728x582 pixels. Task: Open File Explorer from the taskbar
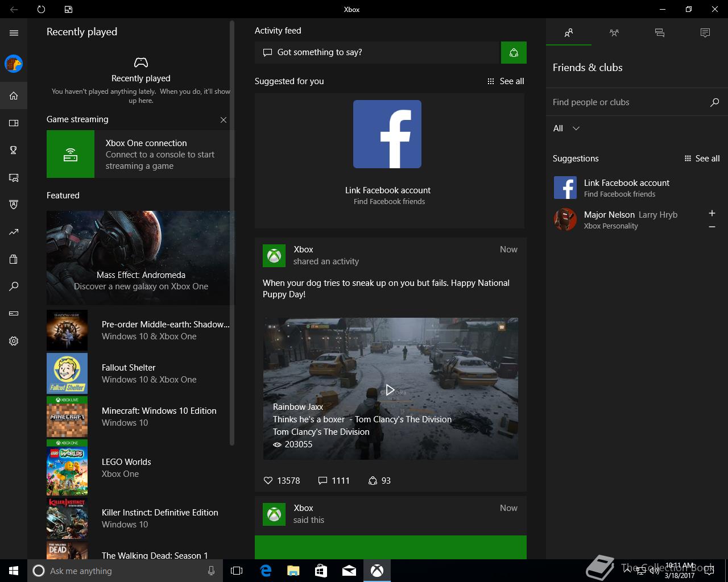coord(293,571)
